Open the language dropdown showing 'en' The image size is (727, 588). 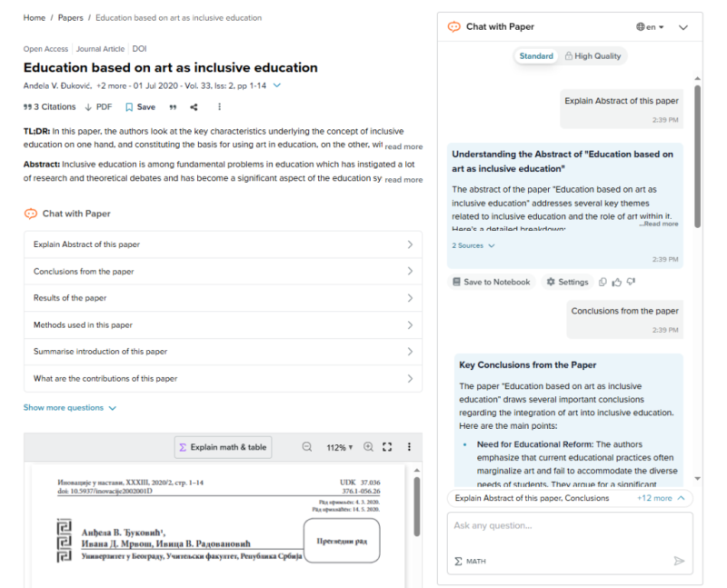(651, 27)
